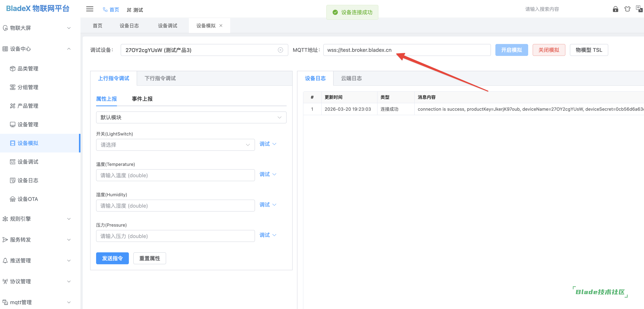Select the 事件上报 tab
The height and width of the screenshot is (309, 644).
(x=142, y=99)
